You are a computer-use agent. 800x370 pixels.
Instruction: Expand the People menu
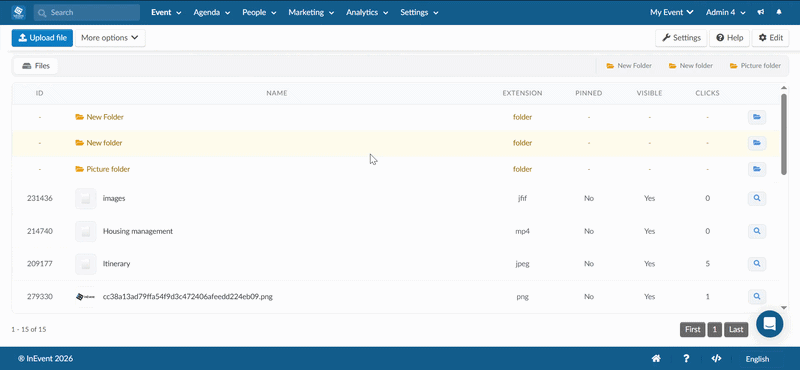(x=259, y=12)
